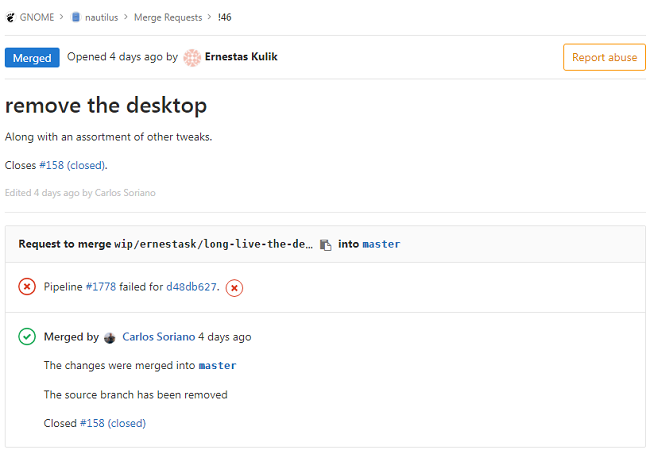Click the small failed status icon after d48db627
650x450 pixels.
coord(234,288)
